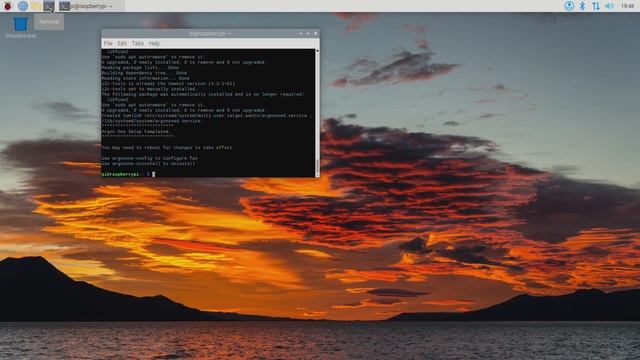Launch Terminal from the panel launcher
Screen dimensions: 640x360
pos(49,6)
